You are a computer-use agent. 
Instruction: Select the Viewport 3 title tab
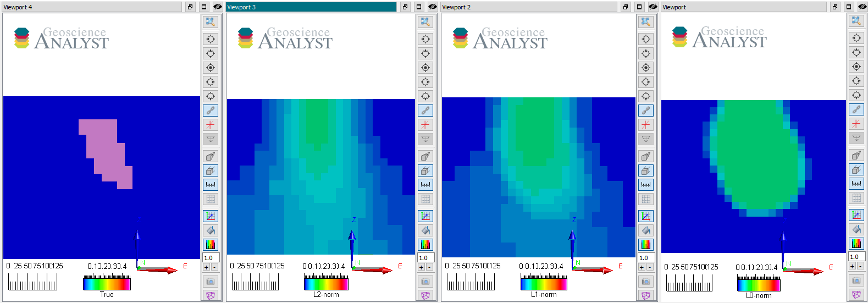[311, 7]
